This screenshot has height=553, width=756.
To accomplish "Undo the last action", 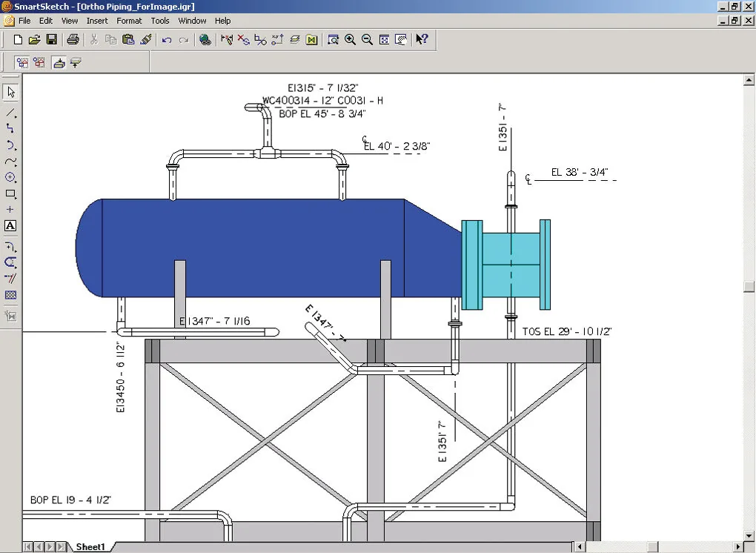I will [167, 39].
